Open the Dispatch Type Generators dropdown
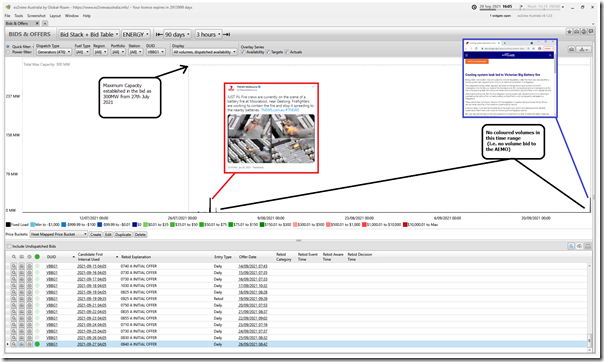This screenshot has height=362, width=604. tap(54, 52)
